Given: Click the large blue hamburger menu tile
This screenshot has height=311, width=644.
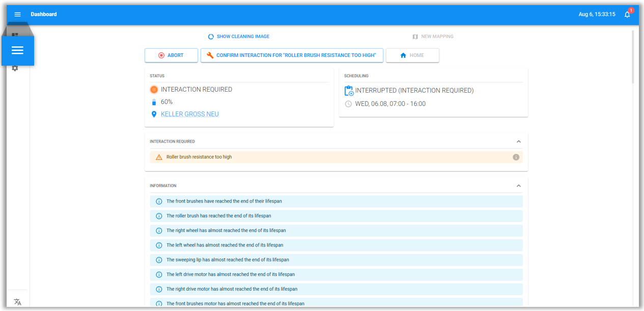Looking at the screenshot, I should (18, 50).
